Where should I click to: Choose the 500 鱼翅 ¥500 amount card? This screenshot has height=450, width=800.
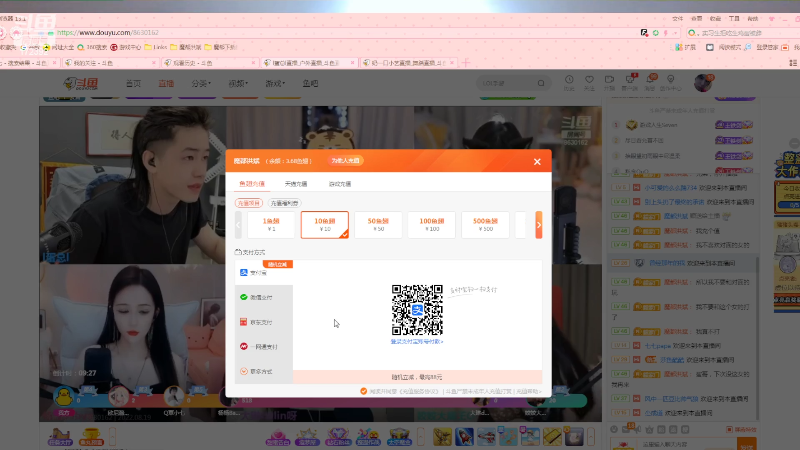[x=485, y=224]
